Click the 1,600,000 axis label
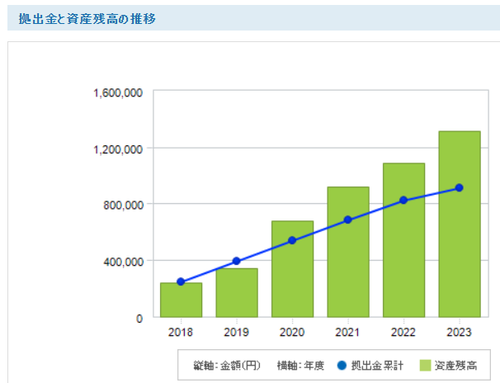This screenshot has width=500, height=383. click(118, 93)
